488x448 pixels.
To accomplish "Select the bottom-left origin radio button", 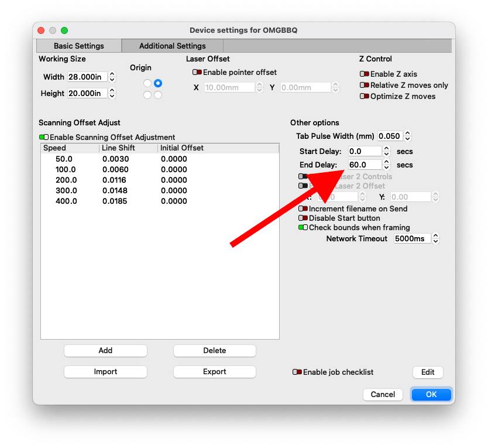I will click(x=147, y=95).
